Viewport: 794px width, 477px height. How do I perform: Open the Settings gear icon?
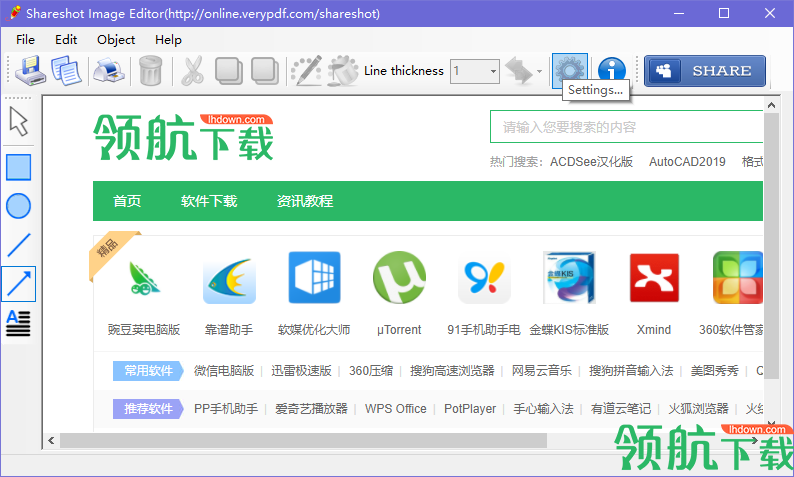pos(570,70)
